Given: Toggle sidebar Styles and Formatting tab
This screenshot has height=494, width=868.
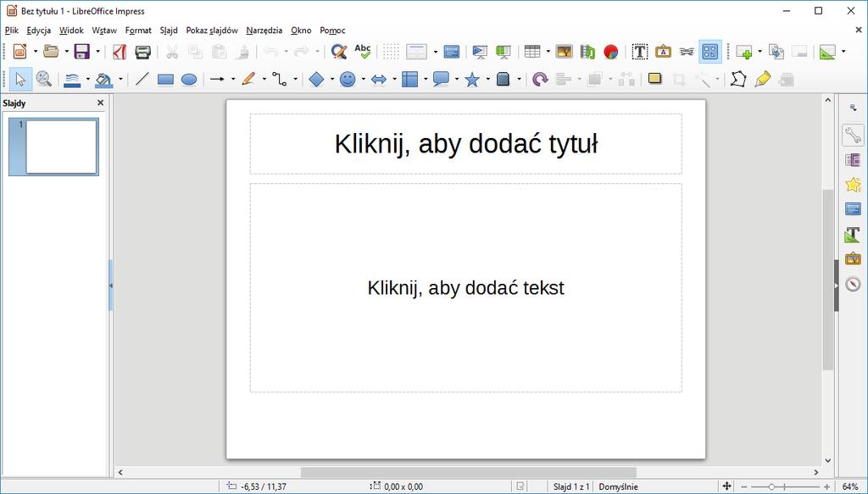Looking at the screenshot, I should point(853,234).
